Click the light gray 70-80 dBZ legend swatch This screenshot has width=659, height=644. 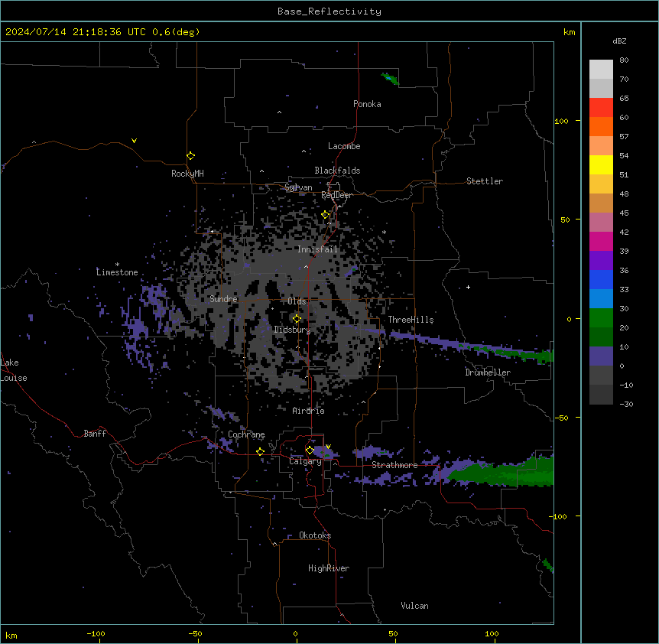point(601,70)
